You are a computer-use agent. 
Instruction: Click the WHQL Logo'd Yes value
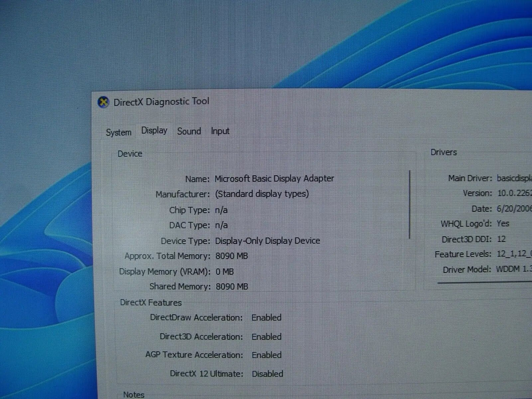coord(503,223)
